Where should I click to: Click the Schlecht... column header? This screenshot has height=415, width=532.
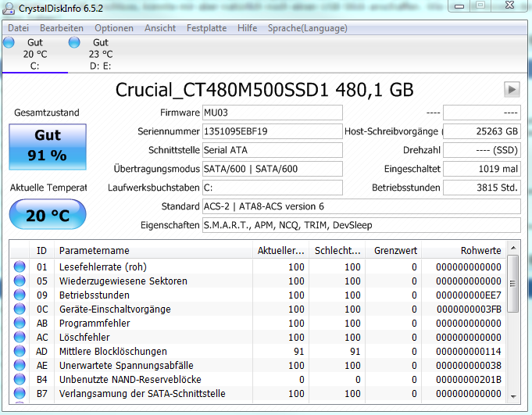(x=337, y=250)
